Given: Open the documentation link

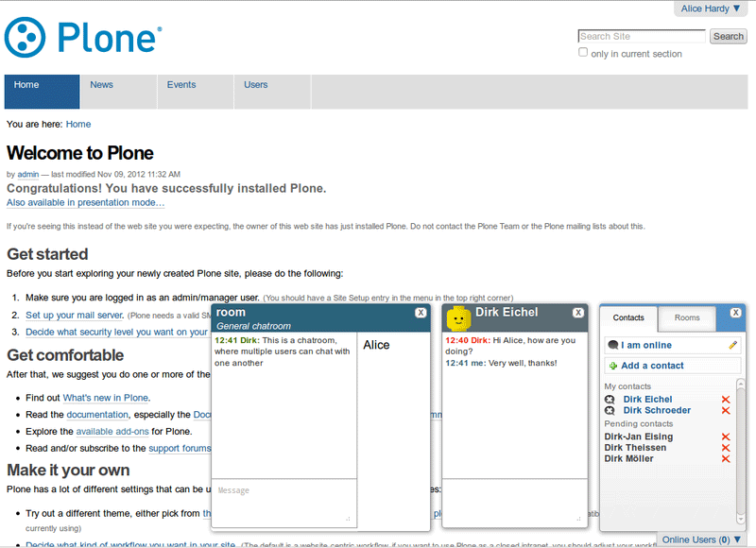Looking at the screenshot, I should pos(97,415).
